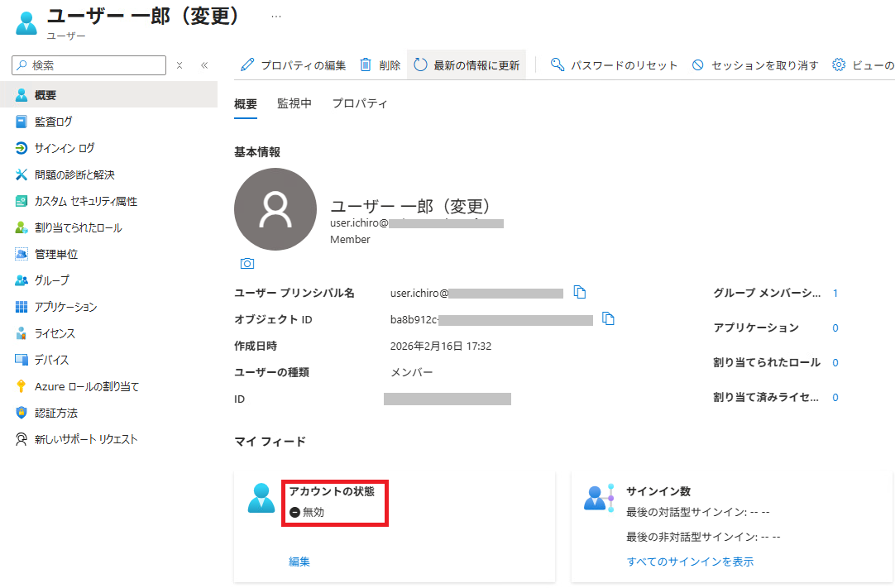Open the ellipsis menu next to title
895x588 pixels.
coord(276,17)
